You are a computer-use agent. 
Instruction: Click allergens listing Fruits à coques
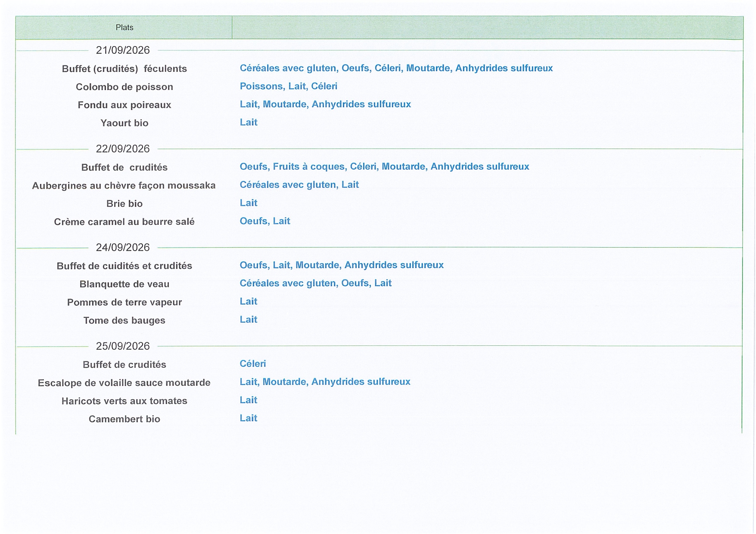384,167
